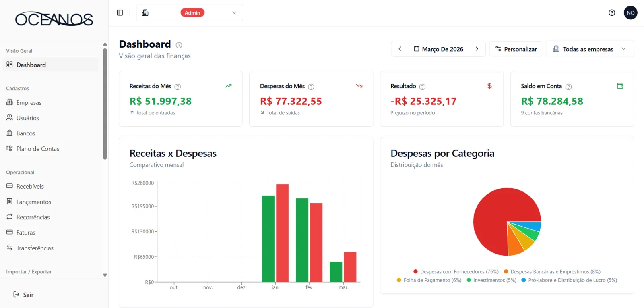This screenshot has height=308, width=644.
Task: Click the red dollar icon in Resultado card
Action: (489, 86)
